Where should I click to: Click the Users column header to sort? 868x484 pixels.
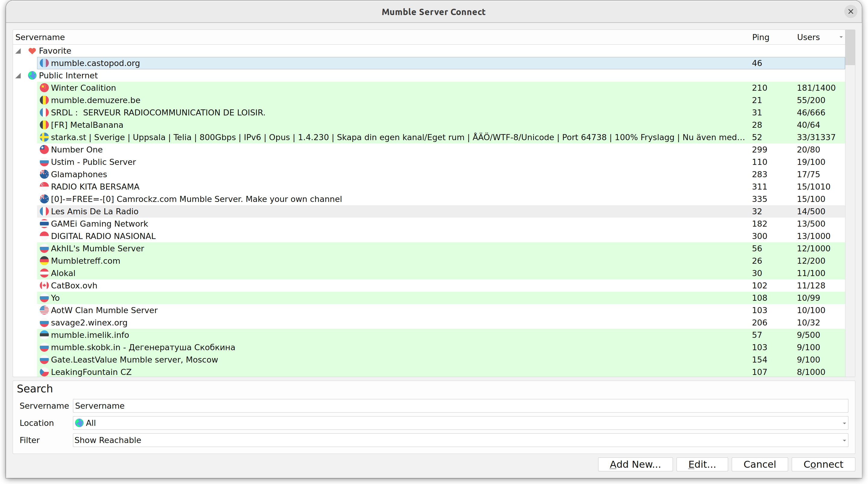coord(809,37)
